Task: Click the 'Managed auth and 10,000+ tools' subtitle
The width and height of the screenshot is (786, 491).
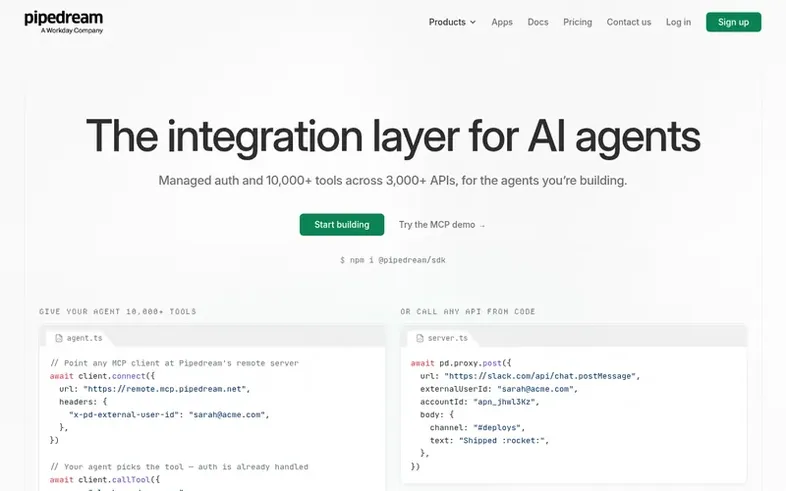Action: click(392, 180)
